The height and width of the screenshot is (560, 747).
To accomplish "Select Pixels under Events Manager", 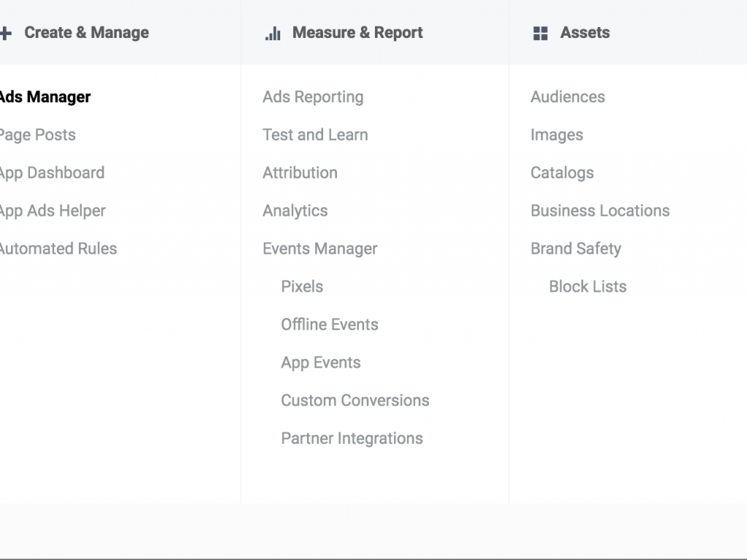I will (x=302, y=287).
